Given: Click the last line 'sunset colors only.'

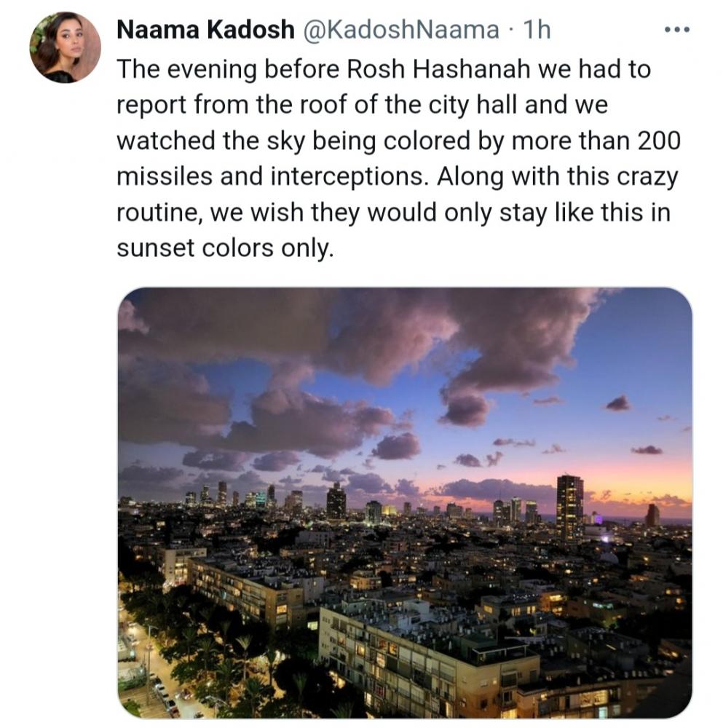Looking at the screenshot, I should tap(225, 248).
